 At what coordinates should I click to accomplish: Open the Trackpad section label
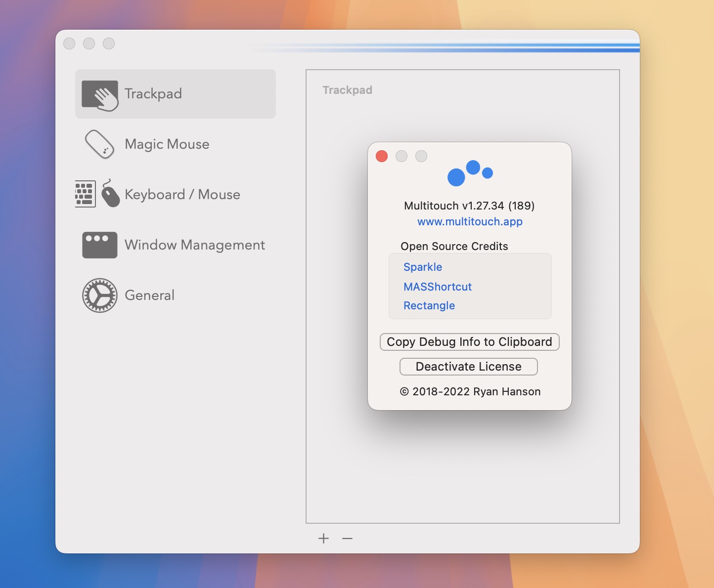(x=153, y=94)
